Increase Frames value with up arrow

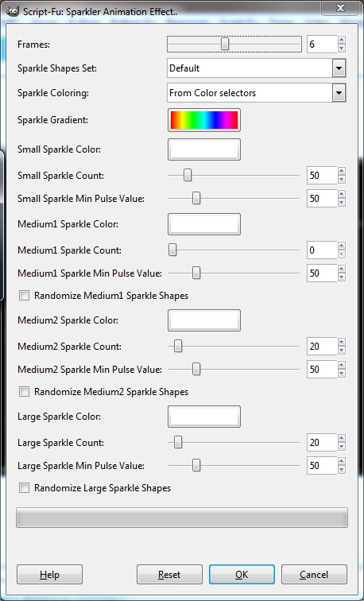point(342,41)
